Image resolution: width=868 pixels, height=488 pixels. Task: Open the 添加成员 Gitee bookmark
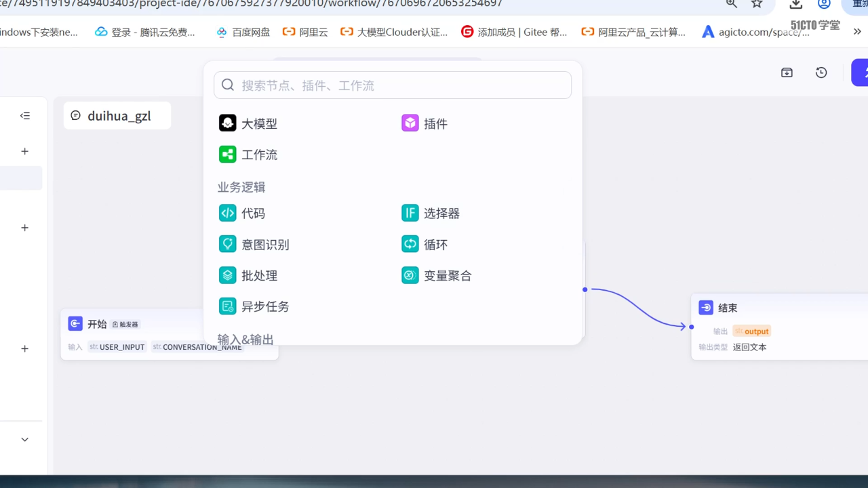point(514,32)
